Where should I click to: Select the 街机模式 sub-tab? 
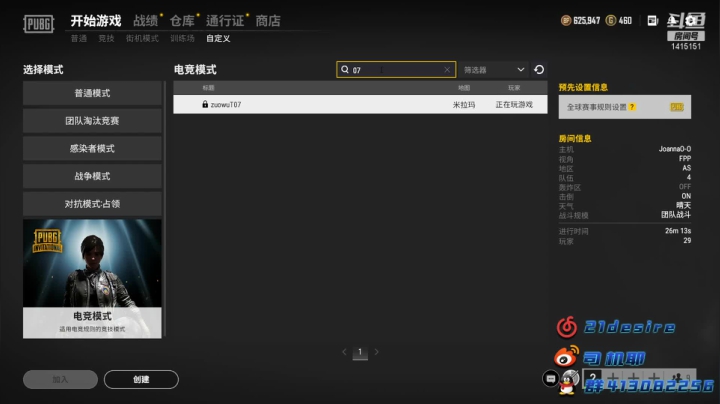click(142, 39)
